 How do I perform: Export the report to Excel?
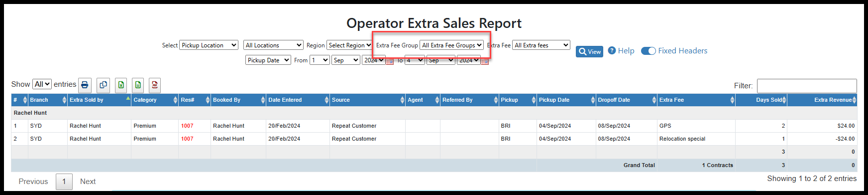coord(121,85)
